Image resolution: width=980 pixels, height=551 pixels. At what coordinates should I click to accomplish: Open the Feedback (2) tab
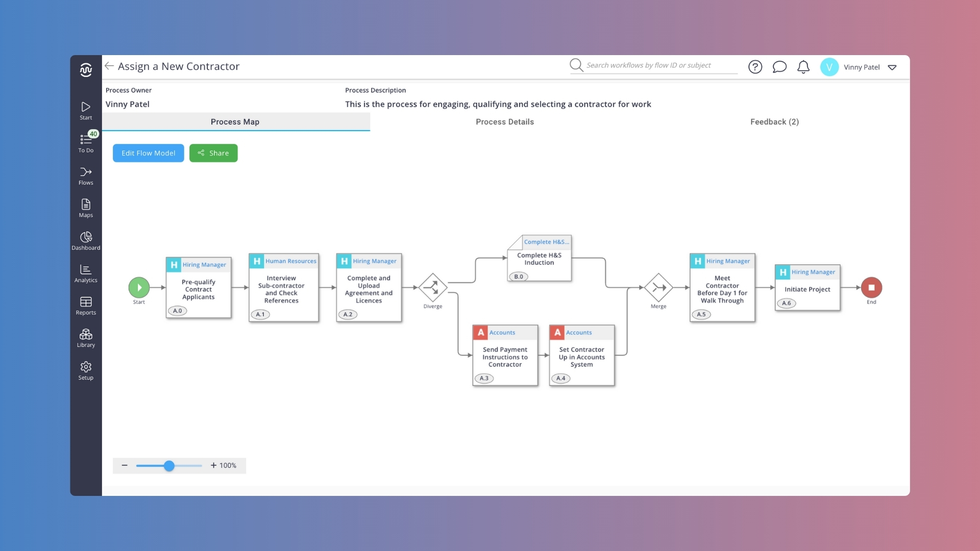(774, 121)
